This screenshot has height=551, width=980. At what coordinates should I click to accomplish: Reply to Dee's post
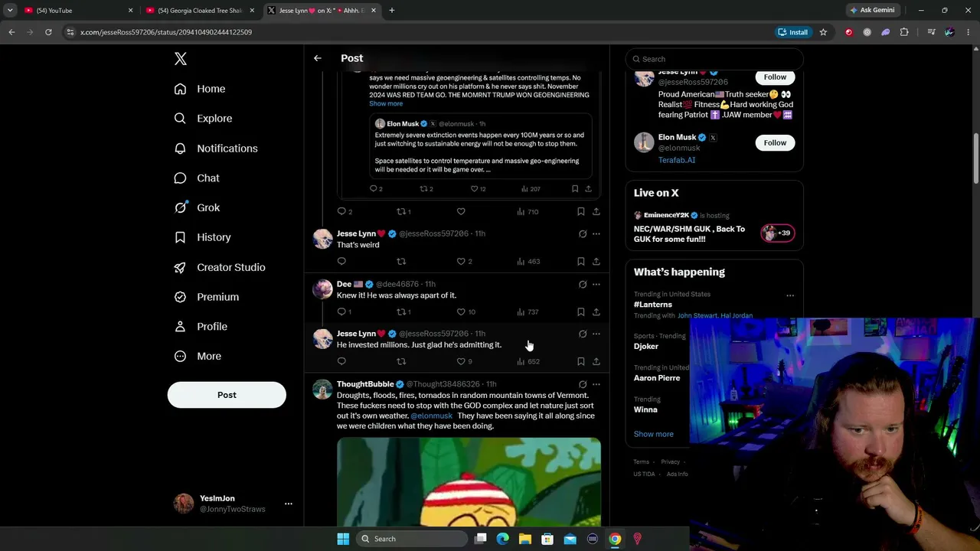(341, 312)
